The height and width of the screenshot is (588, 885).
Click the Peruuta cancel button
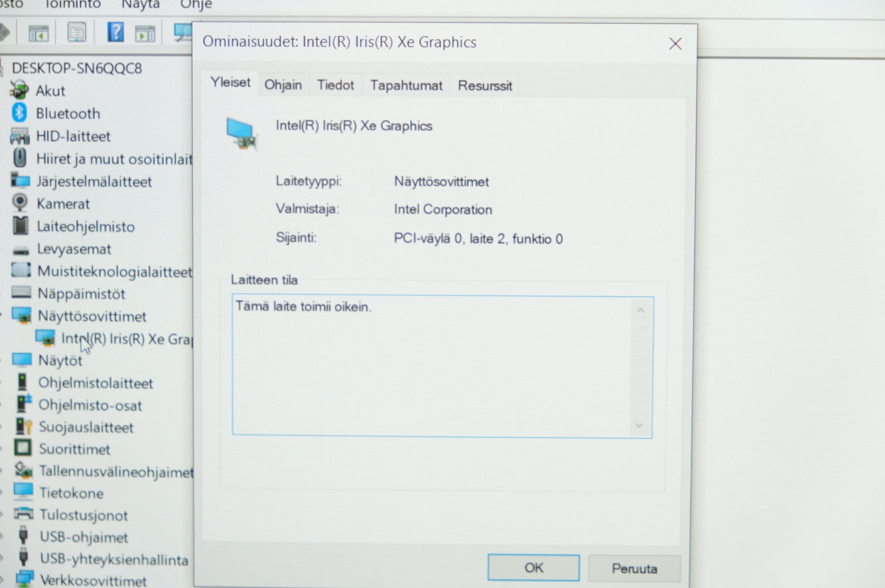[x=634, y=569]
